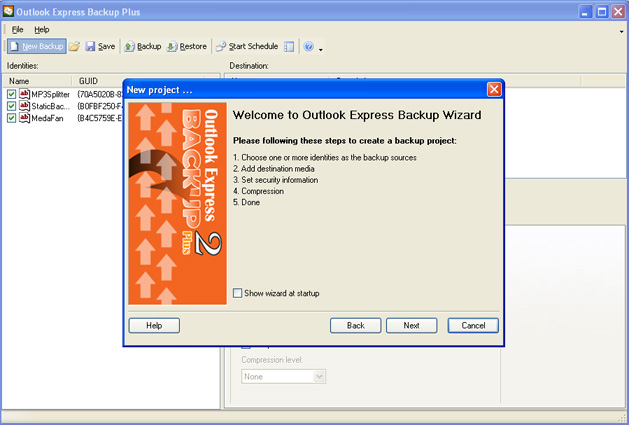Click the Back button in the wizard

tap(355, 325)
